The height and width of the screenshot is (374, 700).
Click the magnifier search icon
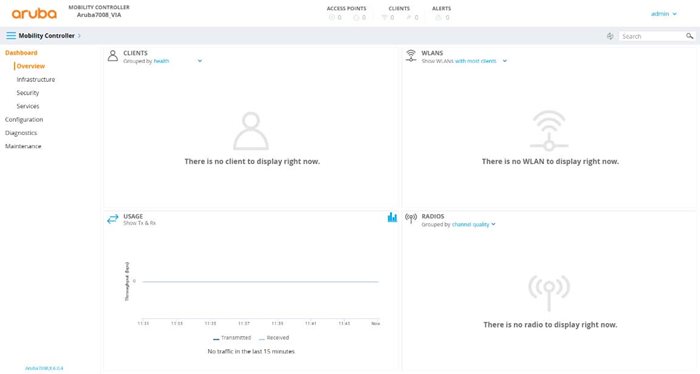pos(690,36)
